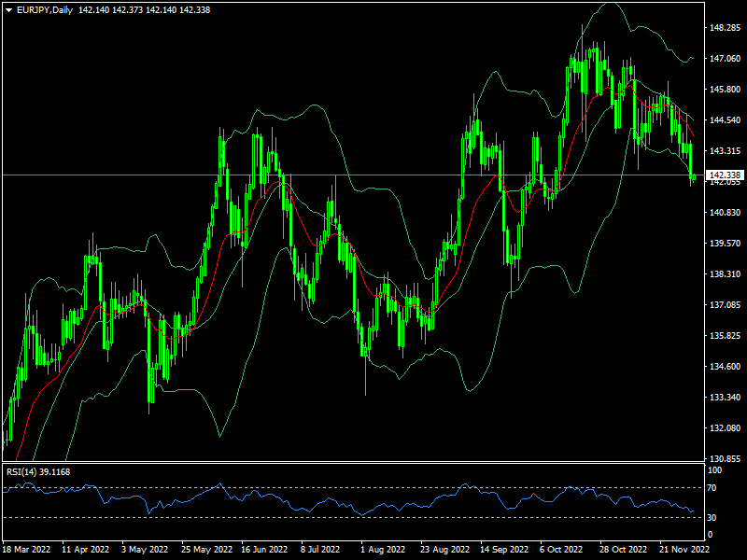Click the 23 Aug 2022 date label

click(x=445, y=549)
